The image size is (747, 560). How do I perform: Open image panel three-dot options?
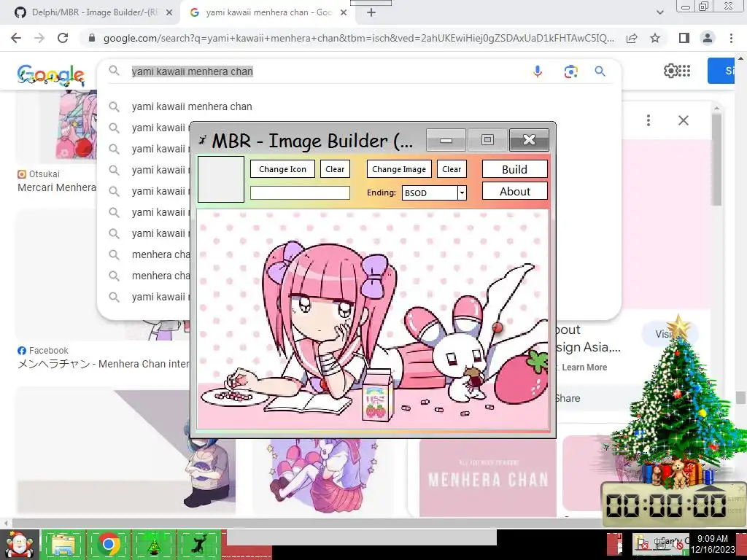point(649,120)
